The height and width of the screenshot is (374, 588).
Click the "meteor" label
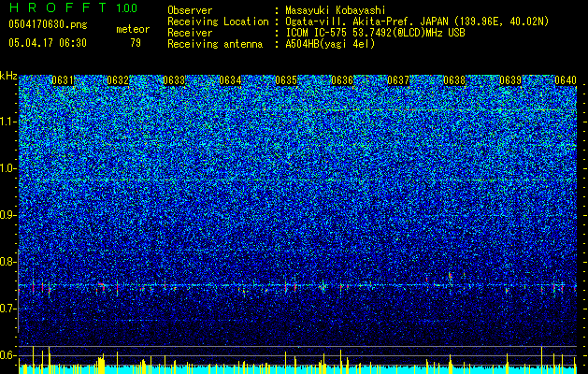coord(133,30)
